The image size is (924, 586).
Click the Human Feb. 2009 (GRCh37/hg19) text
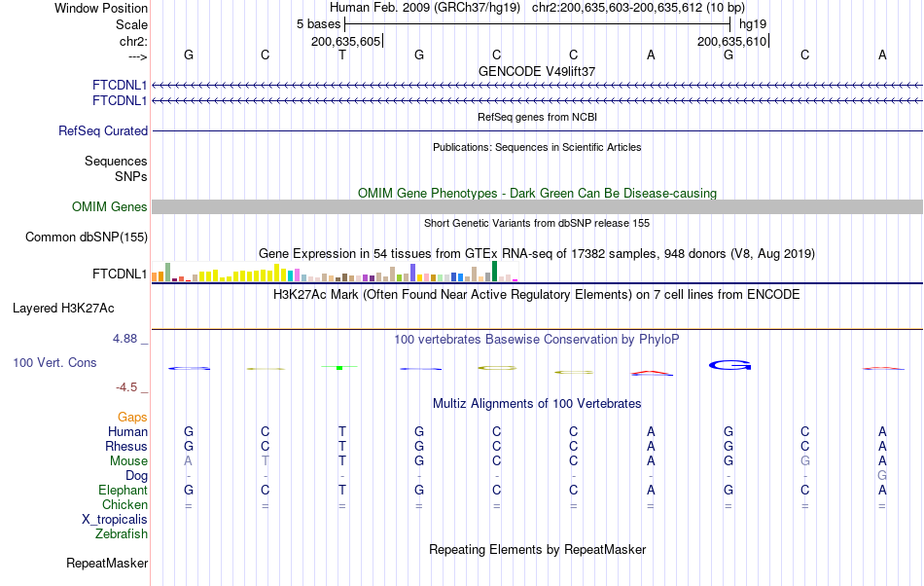(425, 8)
